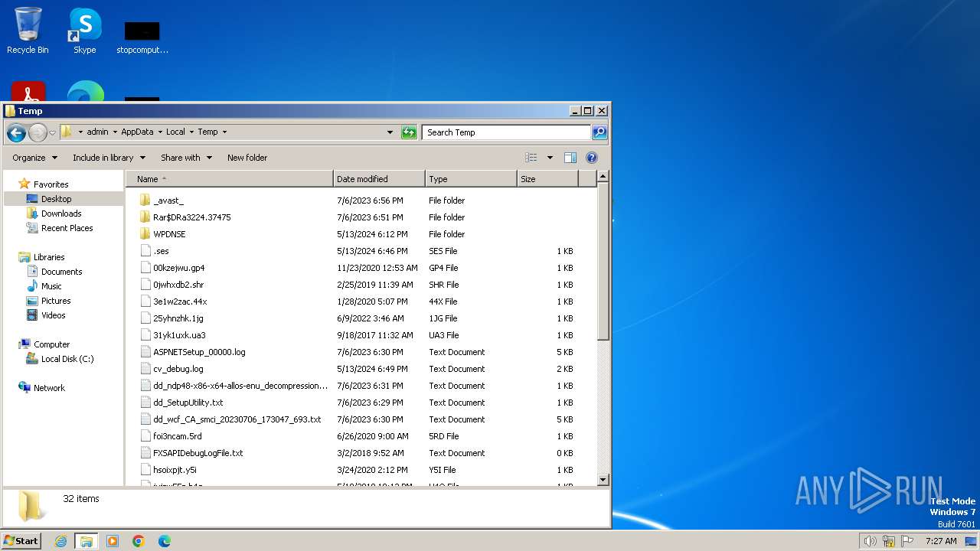Select Desktop in Favorites
This screenshot has width=980, height=551.
pyautogui.click(x=56, y=199)
